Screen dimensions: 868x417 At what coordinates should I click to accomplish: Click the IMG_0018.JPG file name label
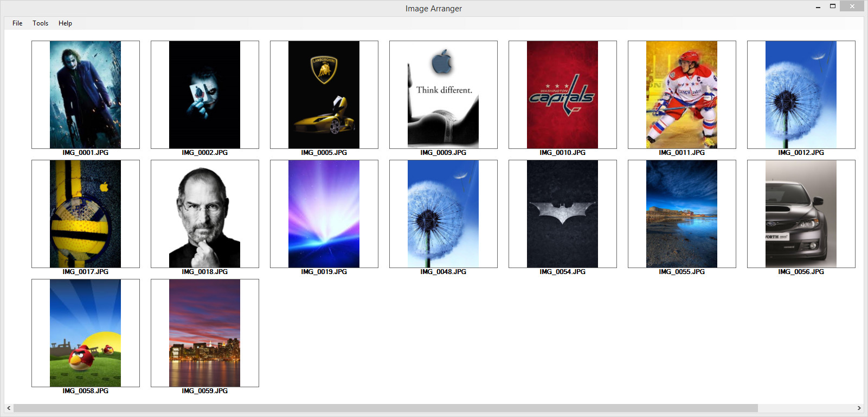(x=205, y=272)
